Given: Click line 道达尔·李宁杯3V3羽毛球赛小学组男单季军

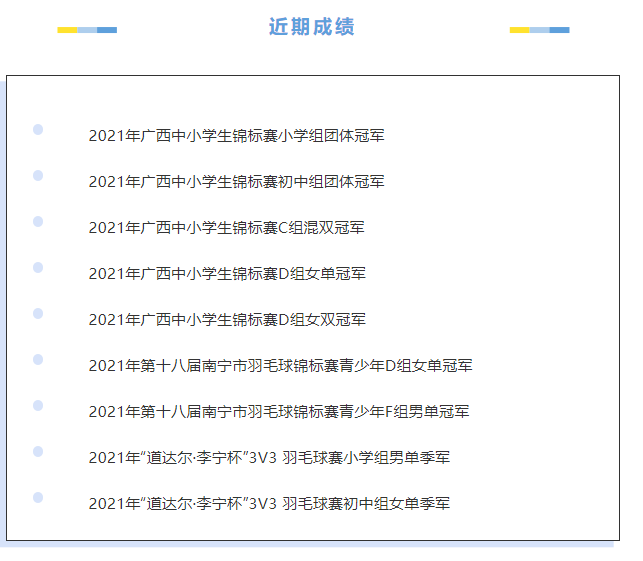Looking at the screenshot, I should coord(269,457).
